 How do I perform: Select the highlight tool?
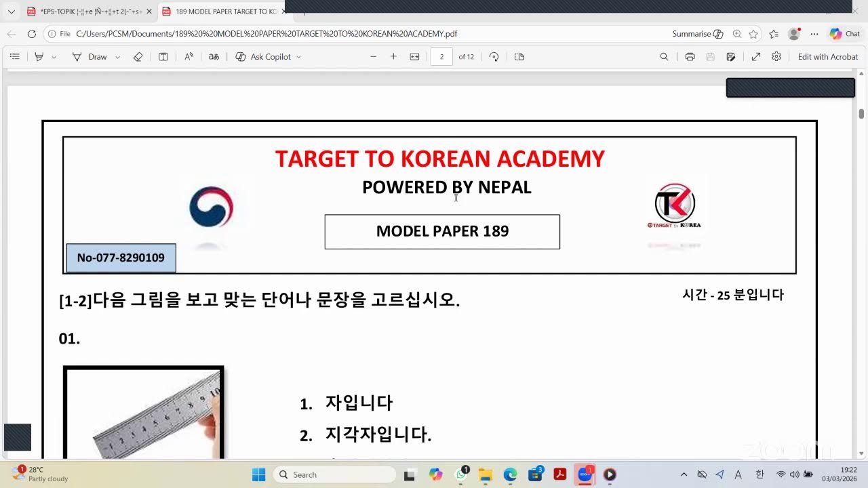pyautogui.click(x=40, y=57)
